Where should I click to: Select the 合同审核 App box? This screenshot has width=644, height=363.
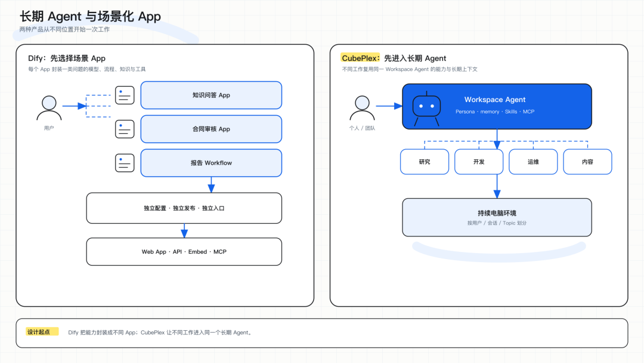pos(211,129)
